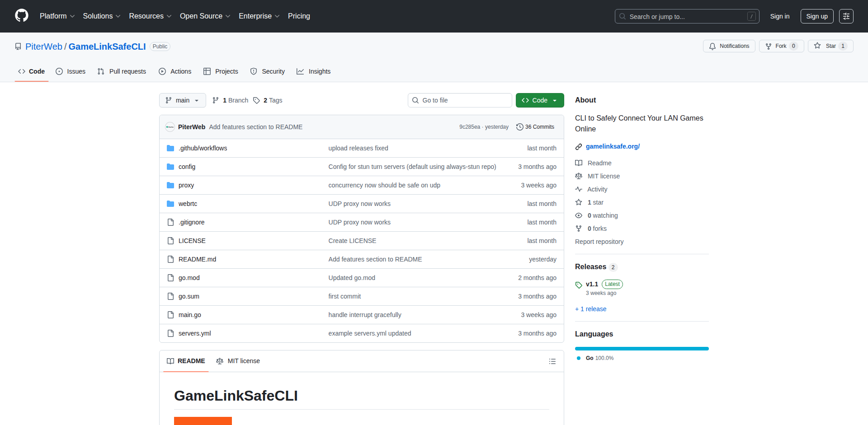The image size is (868, 425).
Task: Switch to the Pull requests tab
Action: (122, 71)
